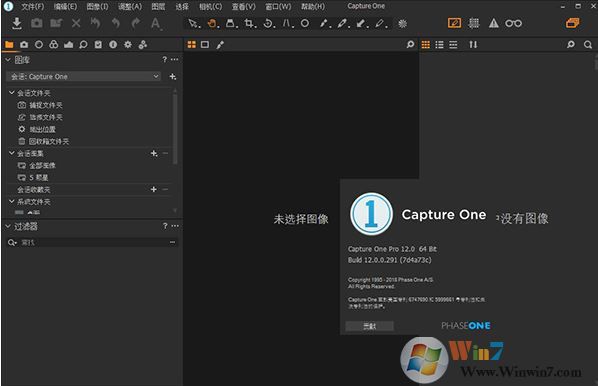
Task: Toggle exposure warning triangle icon
Action: (494, 23)
